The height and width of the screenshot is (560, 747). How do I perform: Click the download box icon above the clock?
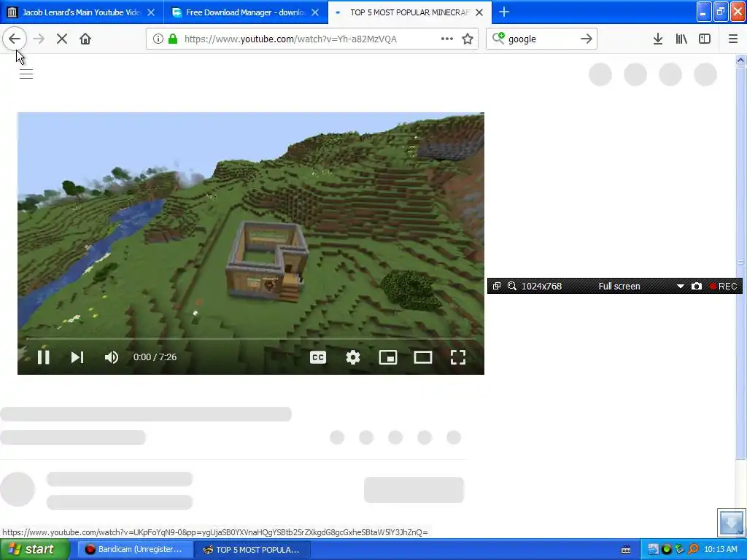click(731, 522)
